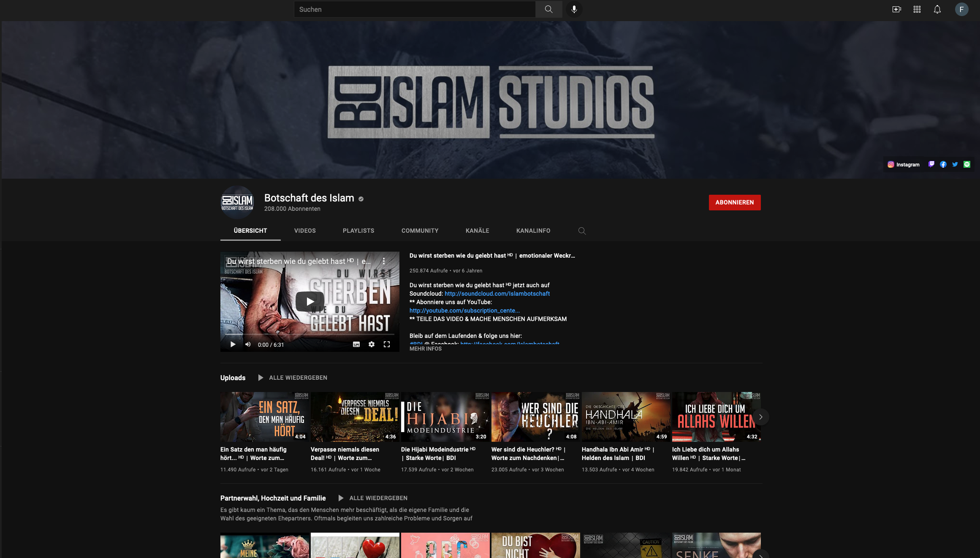Toggle subtitles in featured video player
This screenshot has height=558, width=980.
click(x=356, y=345)
